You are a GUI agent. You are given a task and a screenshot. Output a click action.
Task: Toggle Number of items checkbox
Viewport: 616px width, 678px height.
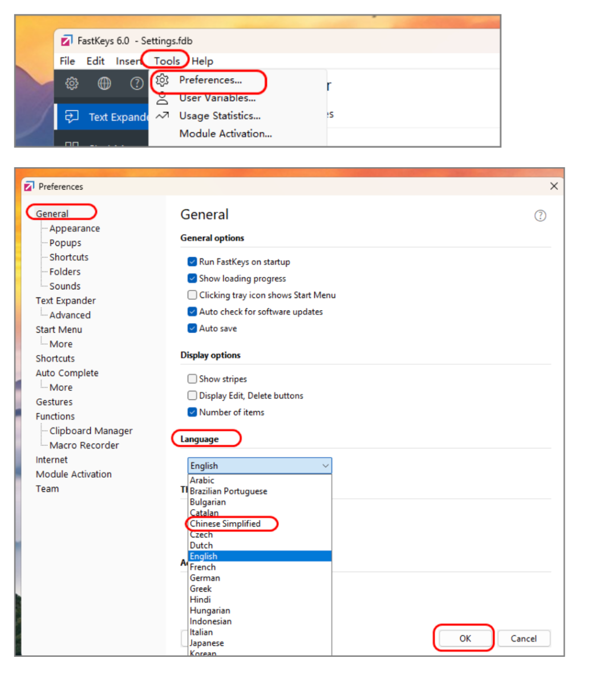coord(192,412)
